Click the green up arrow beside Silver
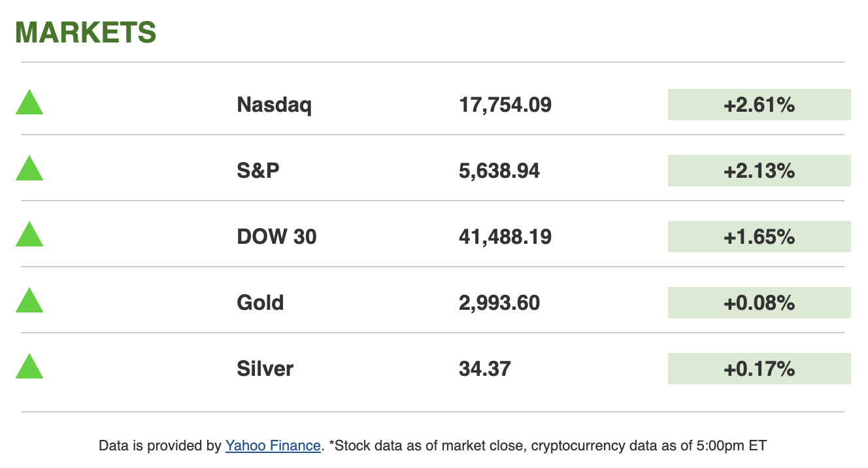Image resolution: width=868 pixels, height=468 pixels. click(29, 368)
